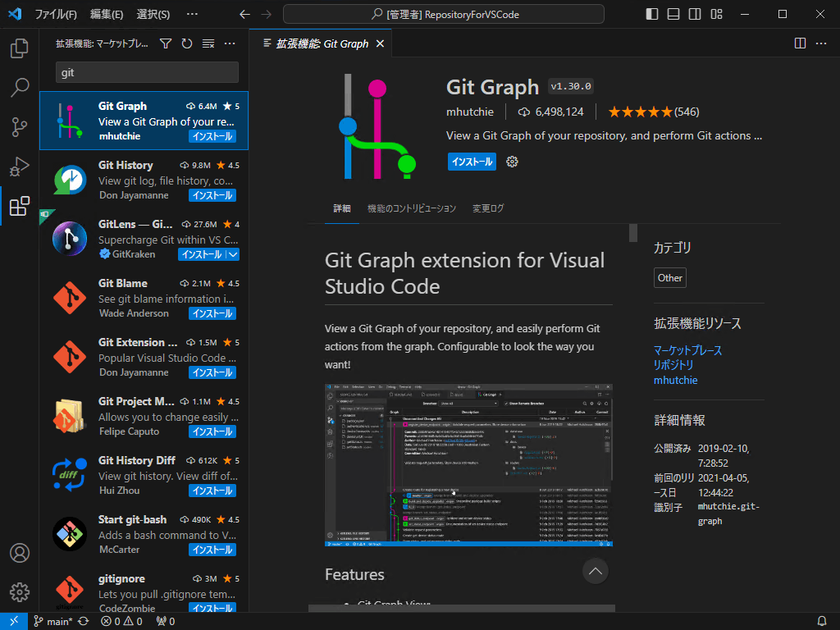This screenshot has height=630, width=840.
Task: Open Source Control view in activity bar
Action: [x=20, y=127]
